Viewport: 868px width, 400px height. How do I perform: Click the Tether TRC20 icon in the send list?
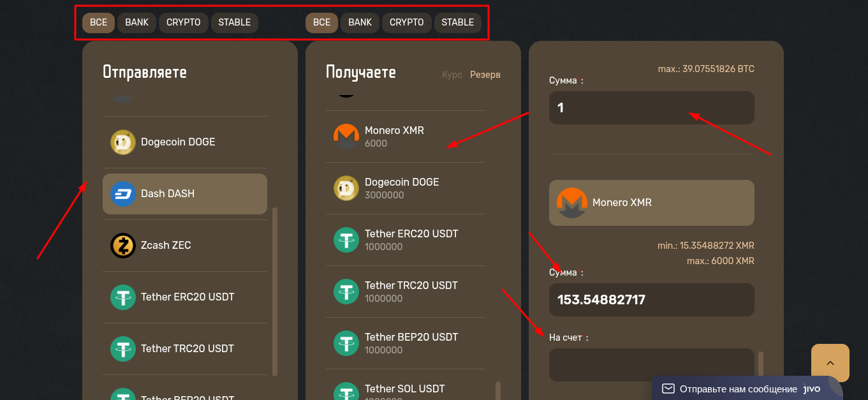pos(123,349)
